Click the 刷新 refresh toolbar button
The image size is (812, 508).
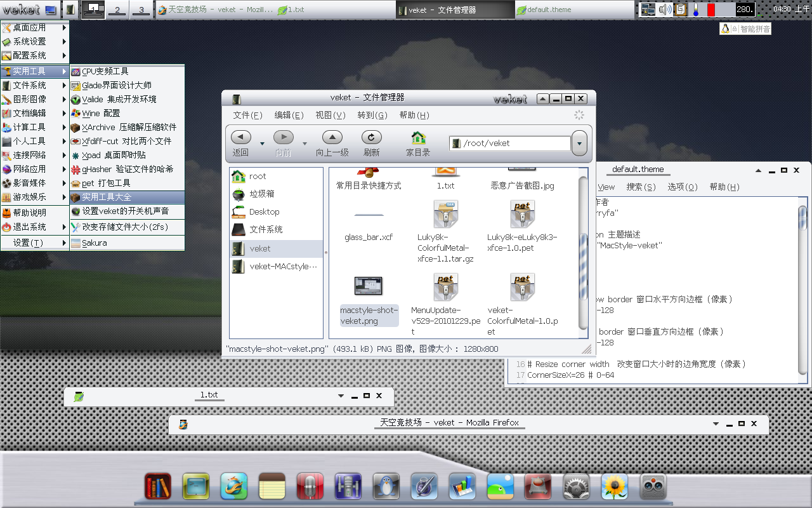tap(372, 144)
